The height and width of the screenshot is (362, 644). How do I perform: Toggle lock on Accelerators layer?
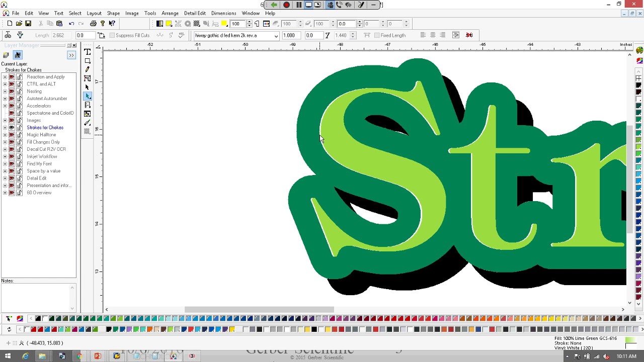(x=19, y=106)
